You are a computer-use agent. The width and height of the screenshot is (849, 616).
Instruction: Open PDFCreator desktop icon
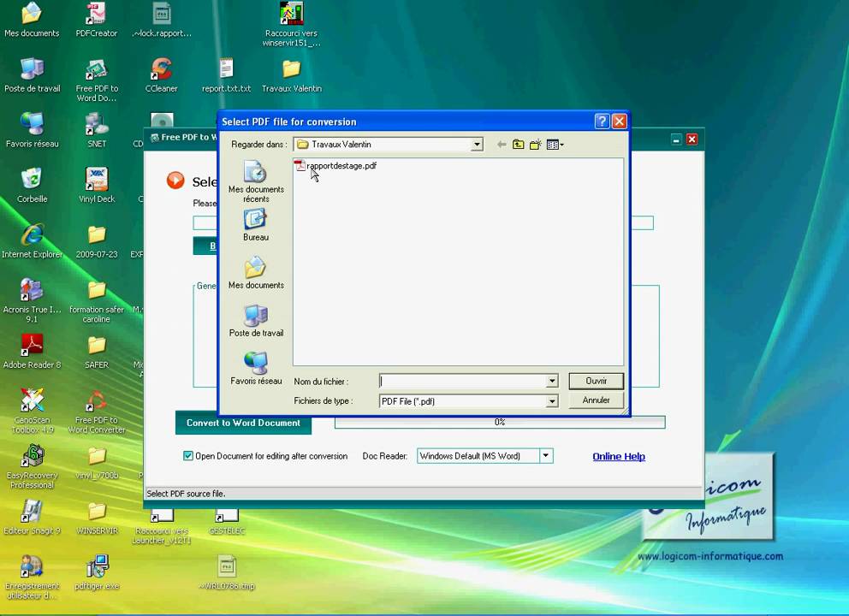(x=97, y=21)
